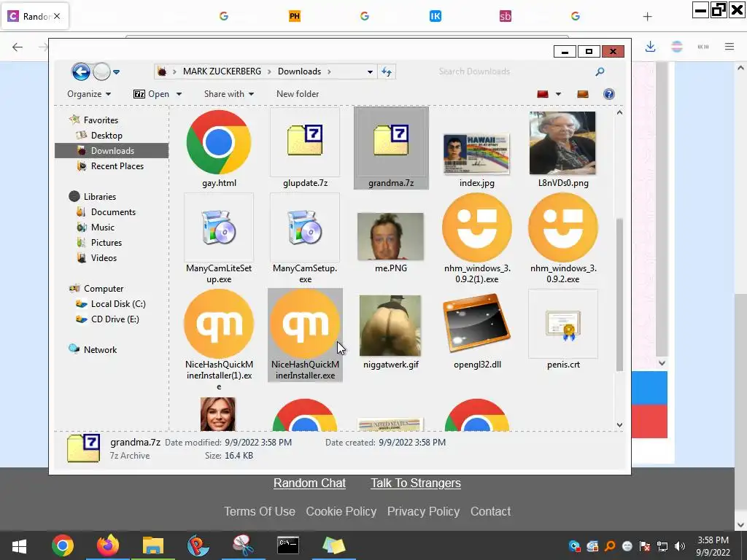The image size is (747, 560).
Task: Launch Firefox from the taskbar
Action: [108, 545]
